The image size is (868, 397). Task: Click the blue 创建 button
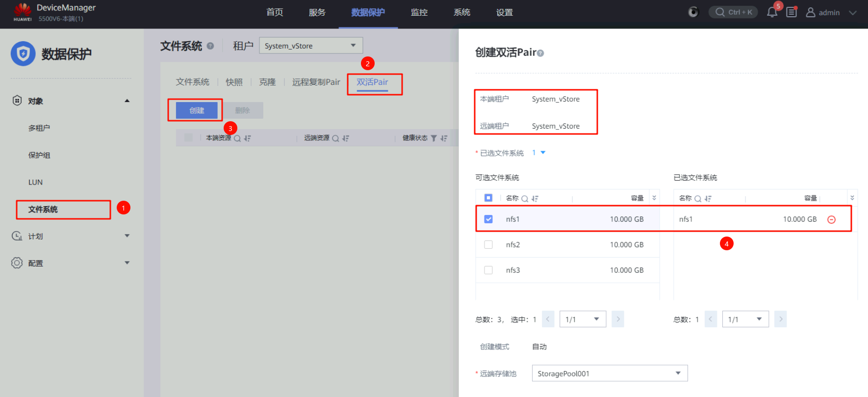(197, 110)
